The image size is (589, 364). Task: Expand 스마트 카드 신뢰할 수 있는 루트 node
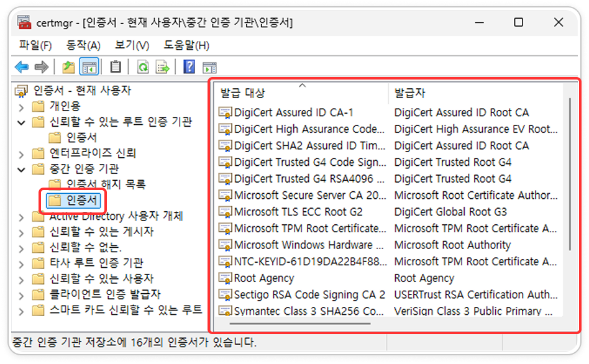[x=21, y=311]
